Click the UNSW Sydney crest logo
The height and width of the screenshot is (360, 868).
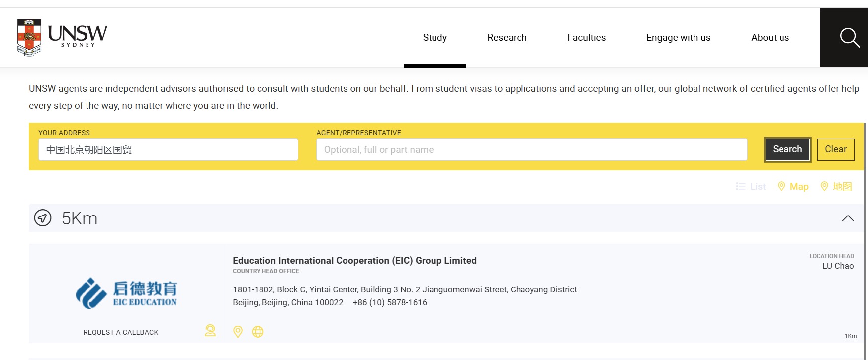click(62, 37)
